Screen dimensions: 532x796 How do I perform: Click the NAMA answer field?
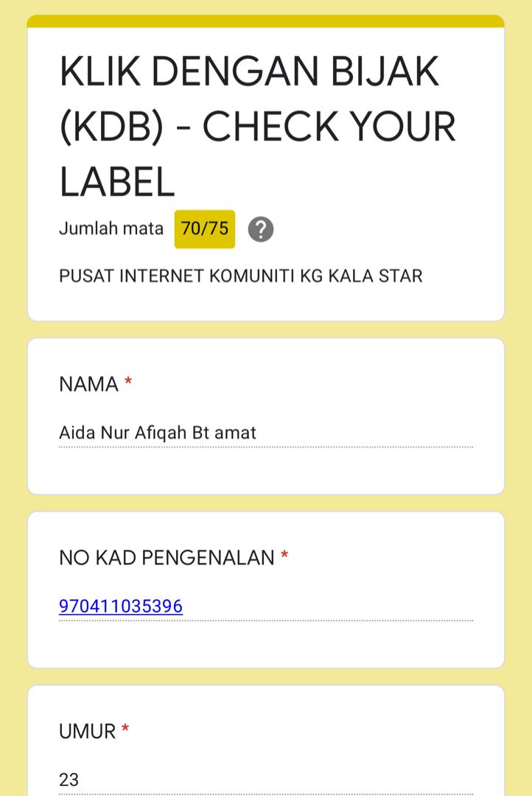pyautogui.click(x=265, y=433)
